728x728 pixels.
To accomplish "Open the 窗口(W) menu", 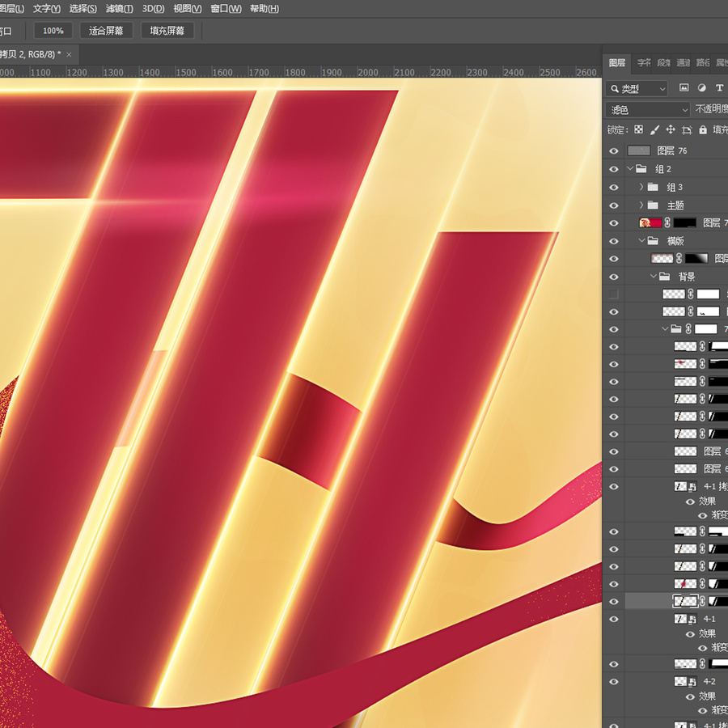I will [x=226, y=9].
